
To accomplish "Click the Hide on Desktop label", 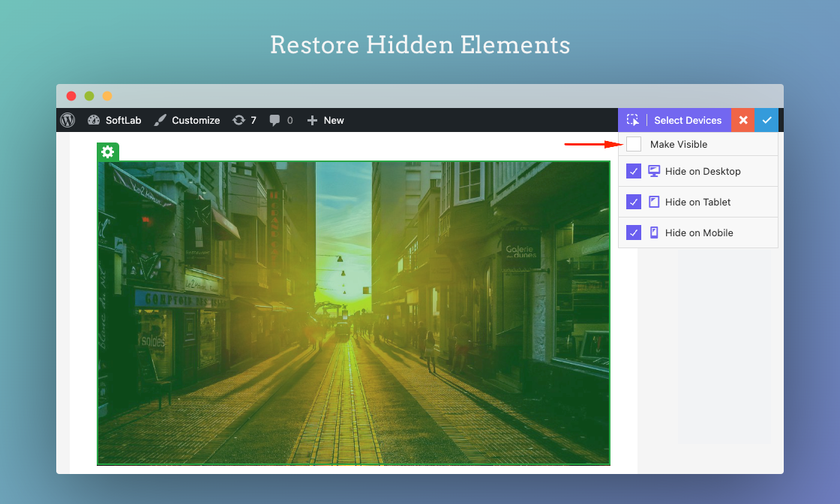I will coord(703,172).
